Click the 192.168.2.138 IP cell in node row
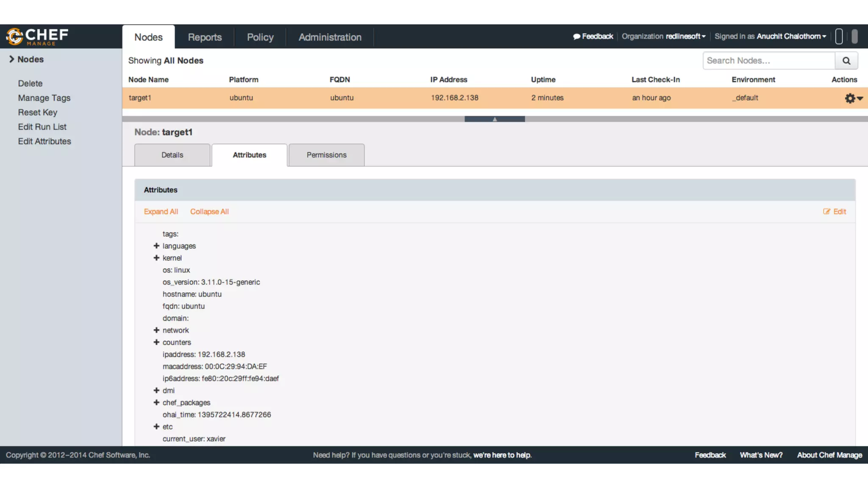 [455, 98]
